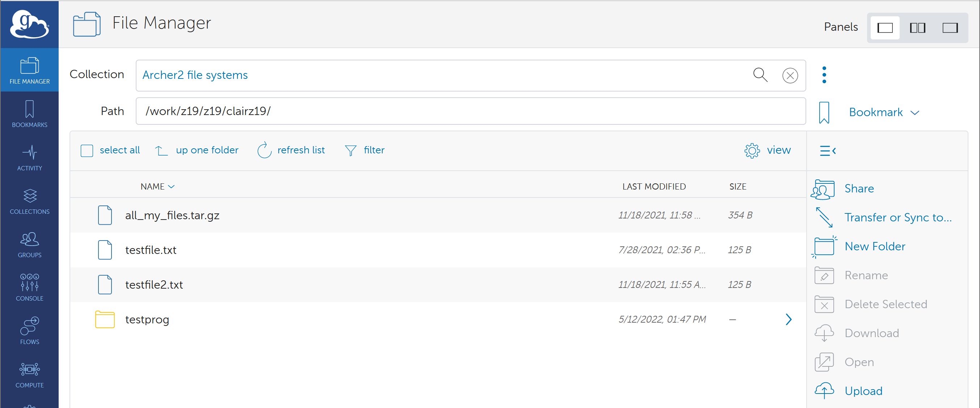Click the Path input field
Screen dimensions: 980x408
coord(471,111)
